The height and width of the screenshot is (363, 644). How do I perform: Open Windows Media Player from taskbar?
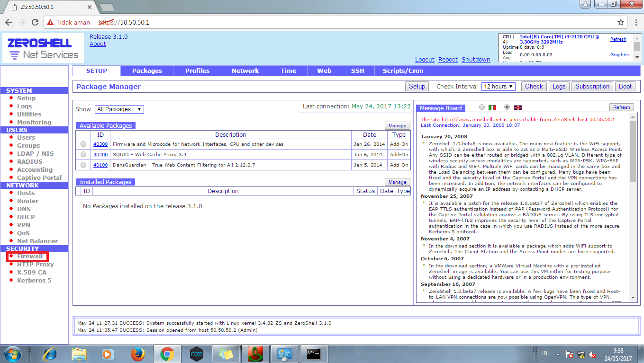click(109, 354)
